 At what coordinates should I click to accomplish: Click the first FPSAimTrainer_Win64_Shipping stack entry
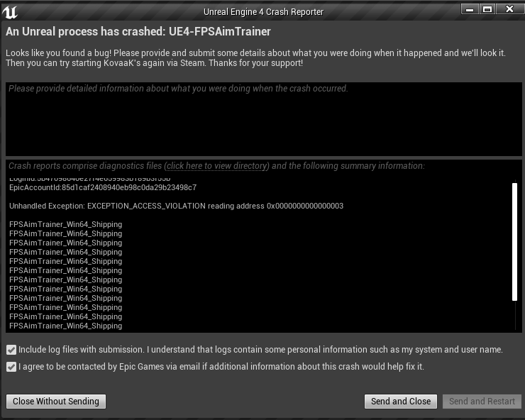pyautogui.click(x=65, y=224)
